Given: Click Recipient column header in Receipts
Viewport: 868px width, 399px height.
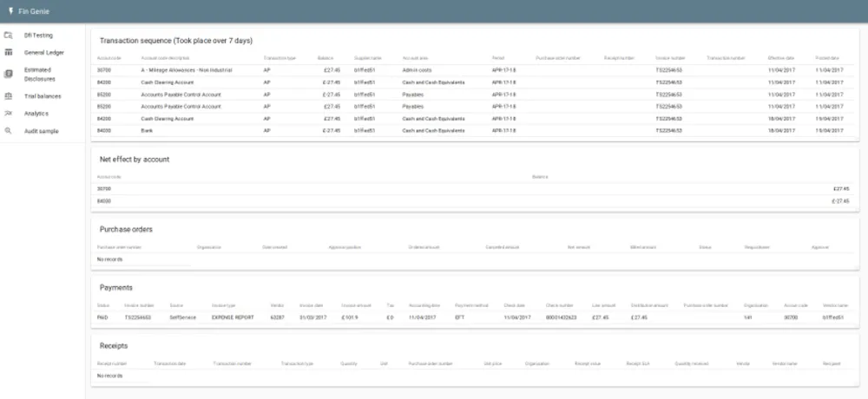Looking at the screenshot, I should click(832, 363).
